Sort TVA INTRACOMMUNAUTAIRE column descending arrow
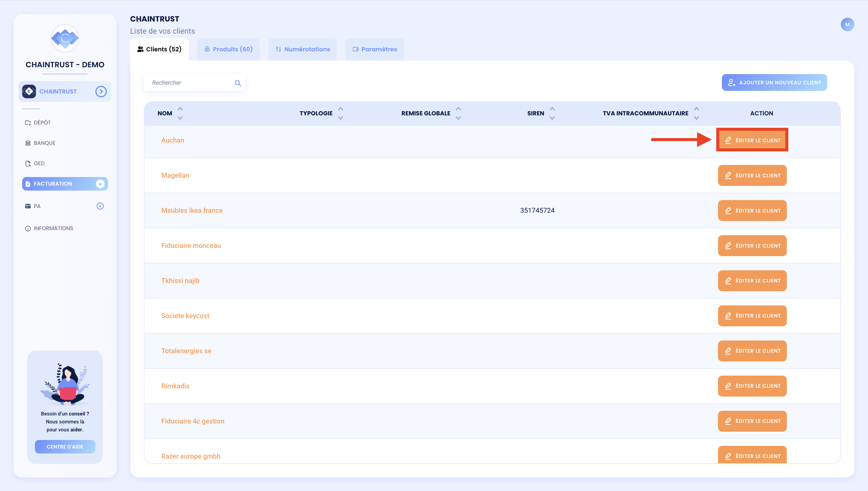 (696, 118)
